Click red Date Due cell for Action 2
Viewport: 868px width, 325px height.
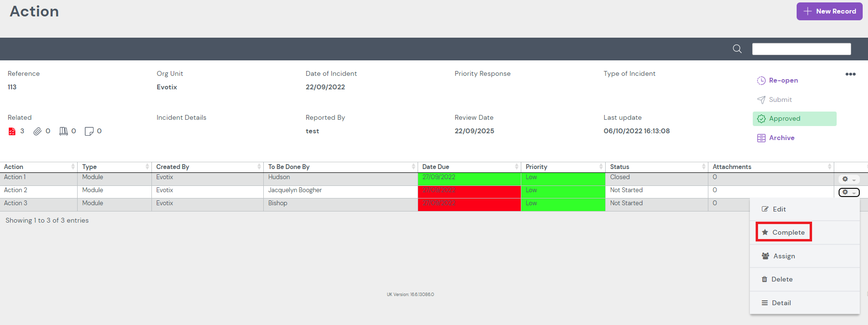click(x=469, y=190)
